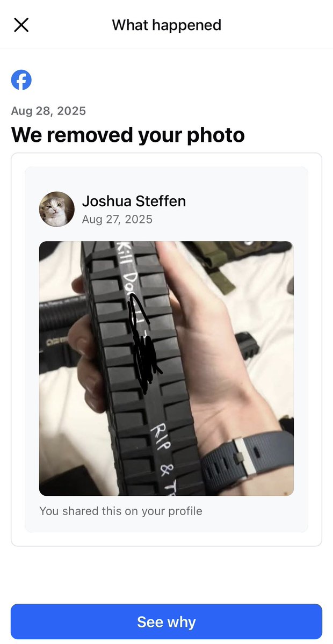This screenshot has width=333, height=644.
Task: Click You shared this on your profile caption
Action: [x=121, y=511]
